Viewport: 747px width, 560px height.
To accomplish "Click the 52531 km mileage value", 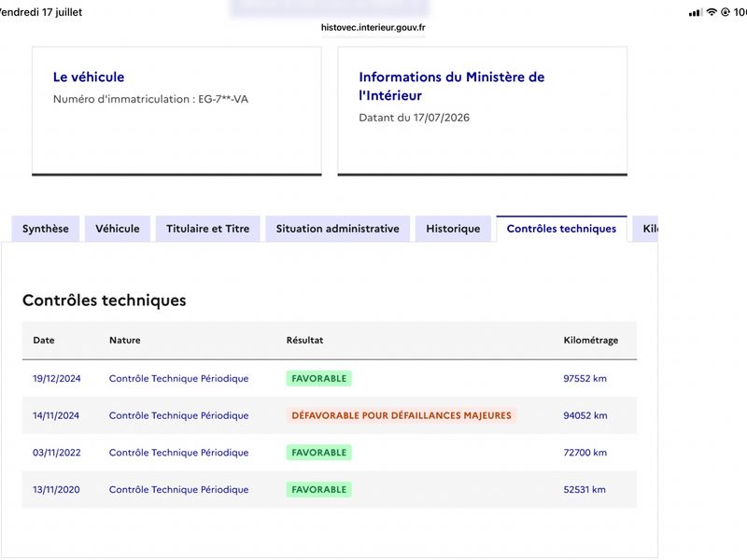I will (585, 489).
